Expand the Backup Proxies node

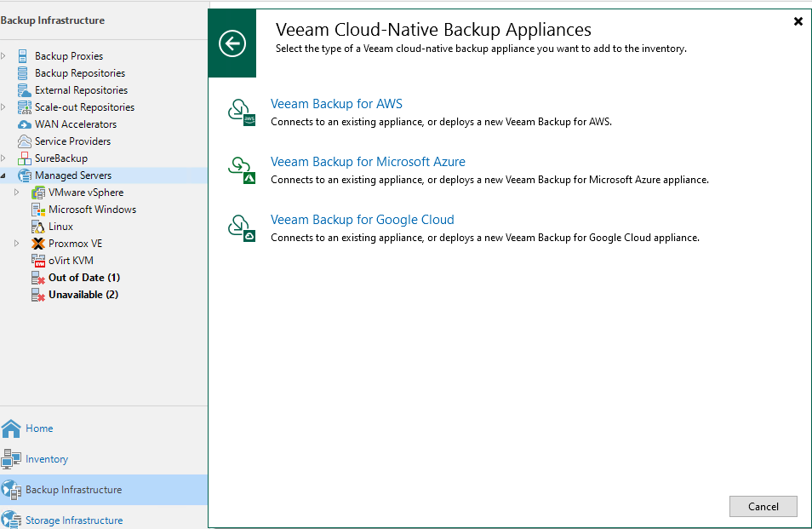(3, 56)
